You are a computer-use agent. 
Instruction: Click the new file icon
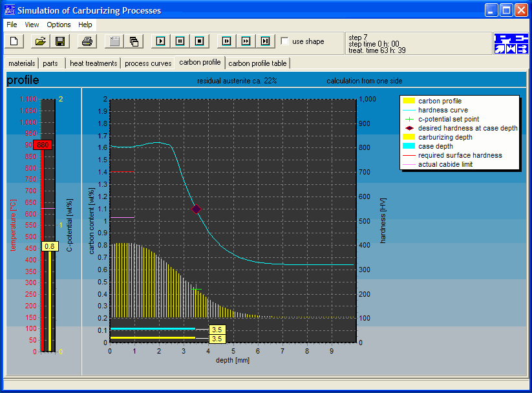[14, 41]
